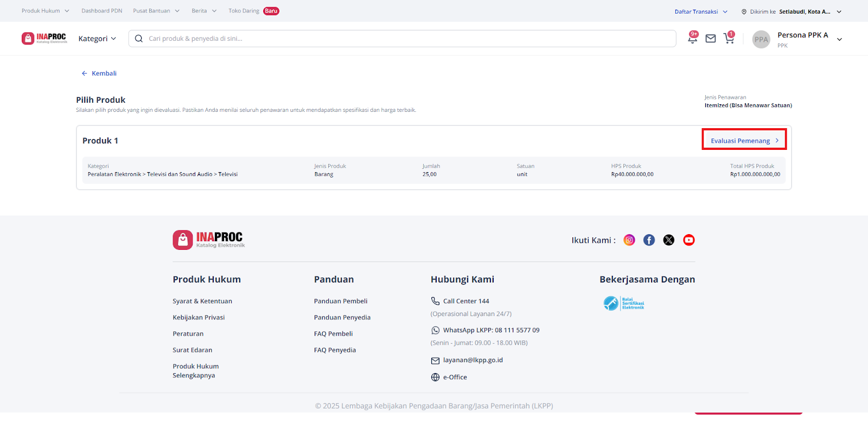
Task: Open the notifications bell icon
Action: 693,38
